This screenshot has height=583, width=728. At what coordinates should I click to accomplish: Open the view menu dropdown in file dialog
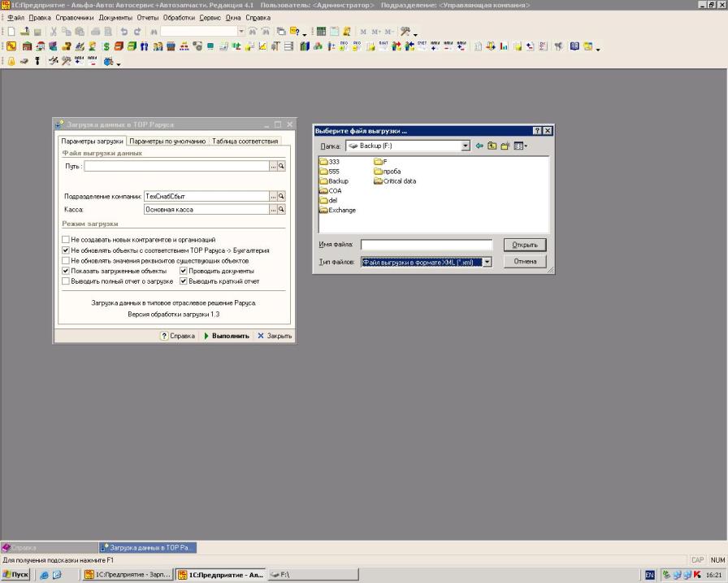(521, 146)
